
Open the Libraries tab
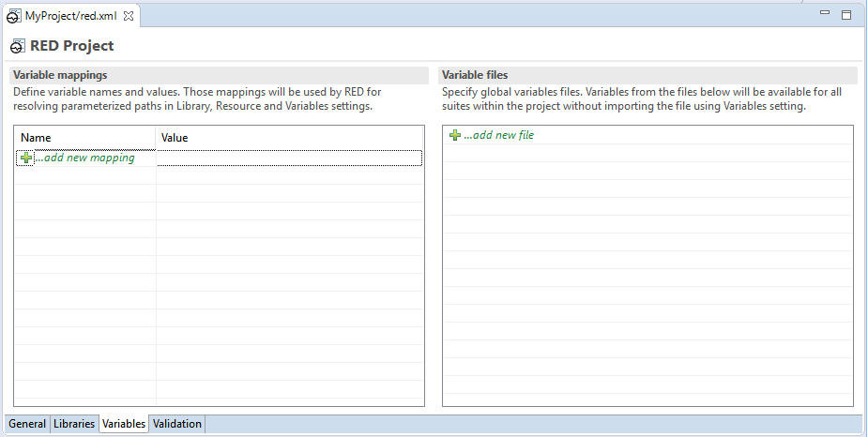(x=74, y=424)
